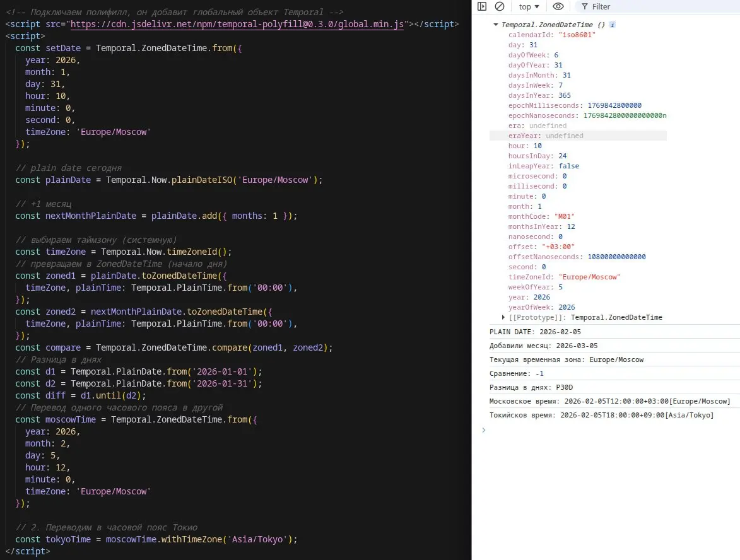Expand the [[Prototype]] entry
The height and width of the screenshot is (560, 740).
[x=503, y=317]
